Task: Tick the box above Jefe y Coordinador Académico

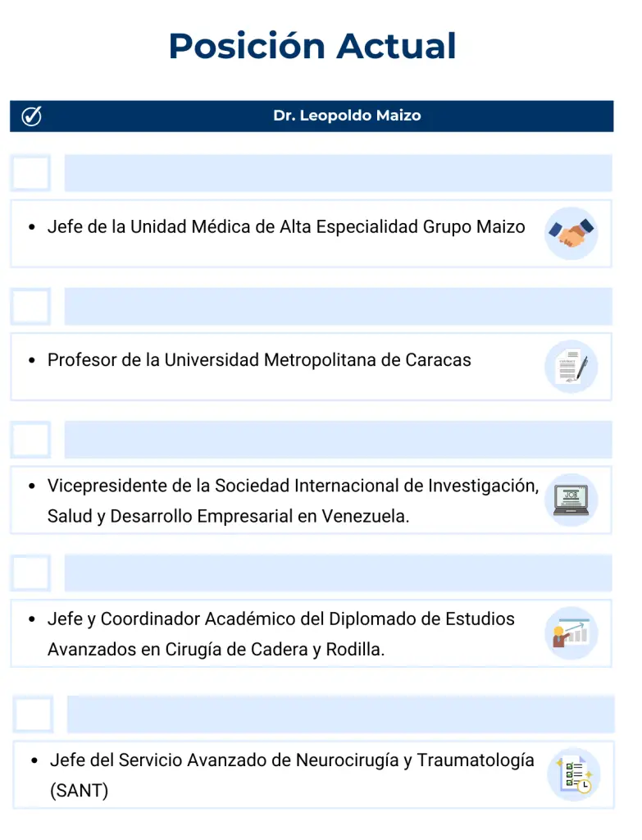Action: coord(31,573)
